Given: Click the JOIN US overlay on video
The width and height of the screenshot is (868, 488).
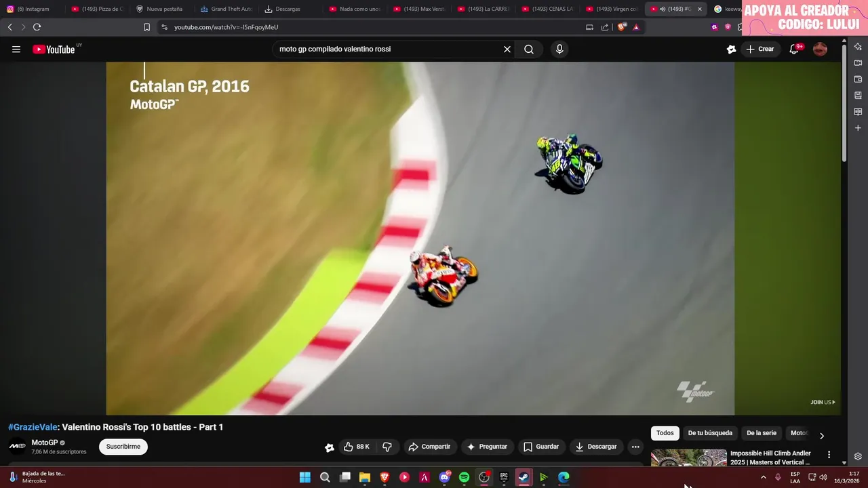Looking at the screenshot, I should click(x=823, y=402).
